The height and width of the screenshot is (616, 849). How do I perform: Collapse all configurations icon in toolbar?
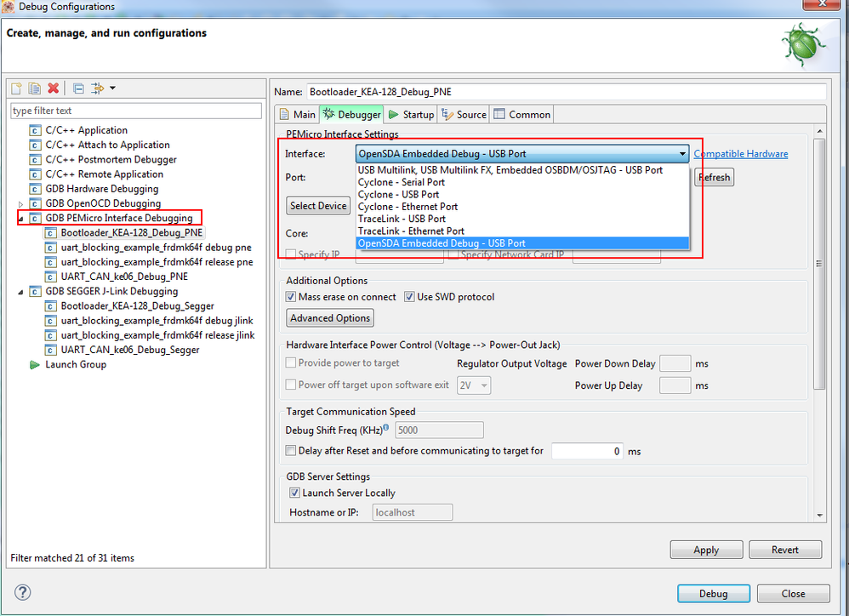pos(78,88)
